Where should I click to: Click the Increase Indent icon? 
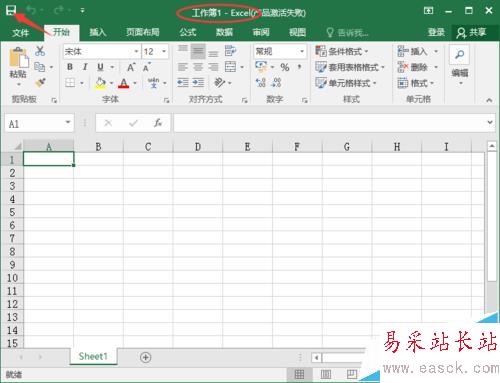(198, 82)
